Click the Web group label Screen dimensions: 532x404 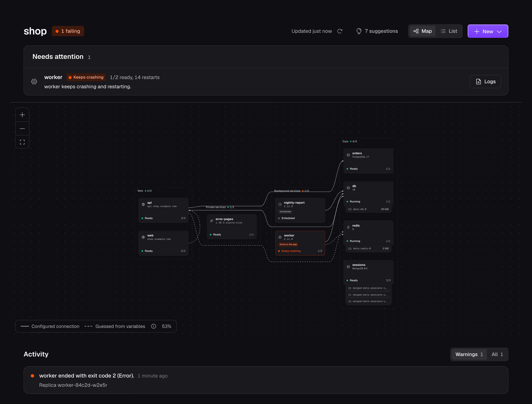coord(140,191)
